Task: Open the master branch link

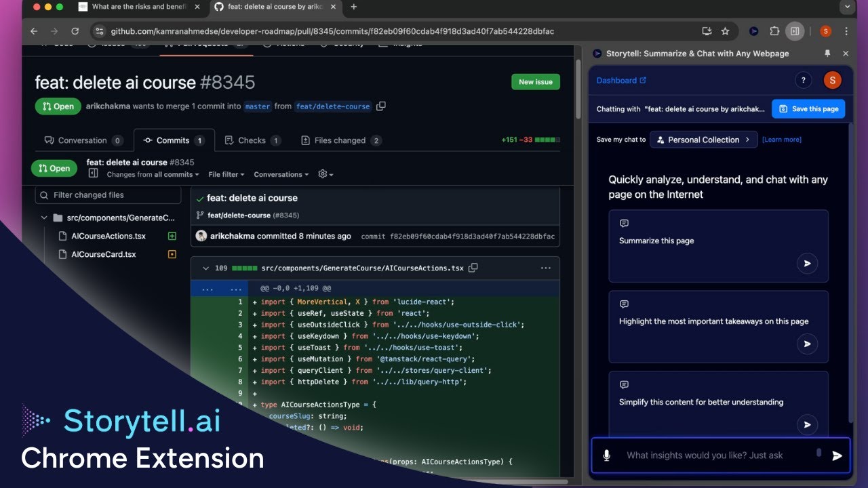Action: pos(258,106)
